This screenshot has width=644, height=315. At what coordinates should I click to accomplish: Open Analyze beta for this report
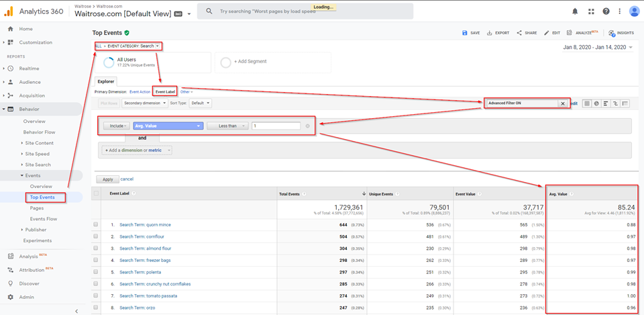pyautogui.click(x=582, y=33)
